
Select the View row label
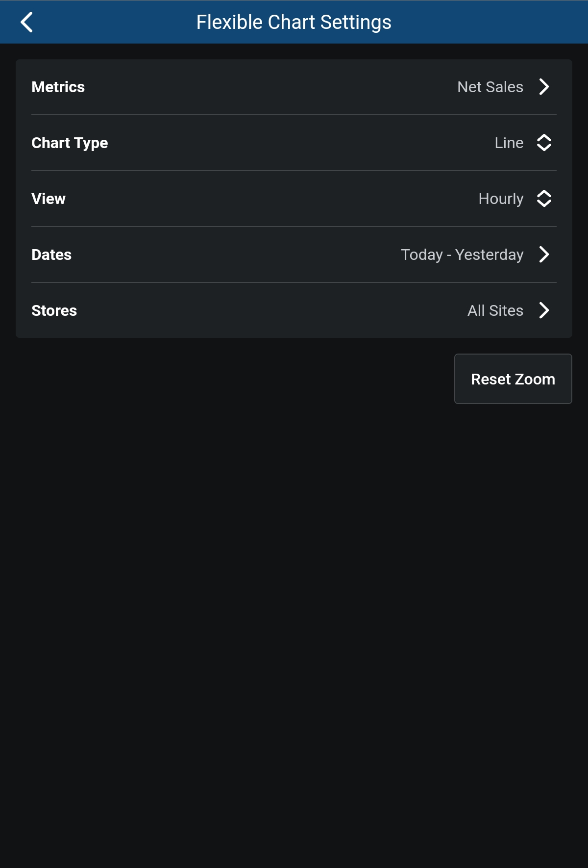[49, 199]
